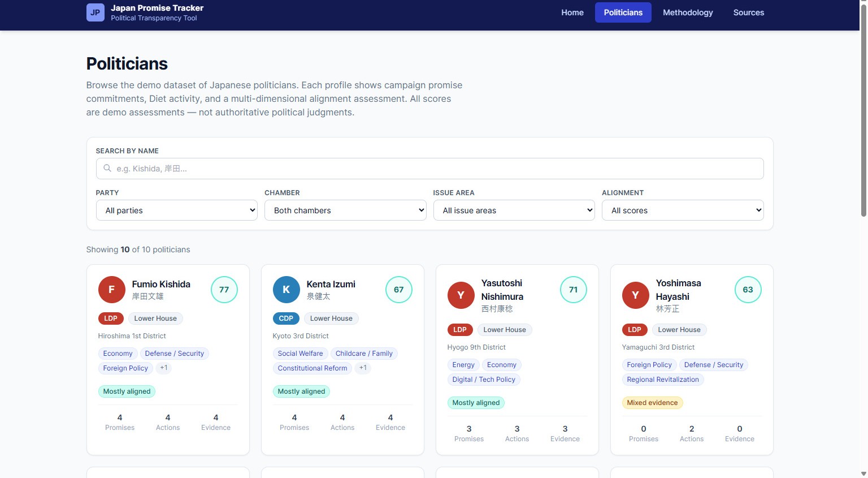Switch to the Methodology tab
The height and width of the screenshot is (478, 868).
point(688,12)
